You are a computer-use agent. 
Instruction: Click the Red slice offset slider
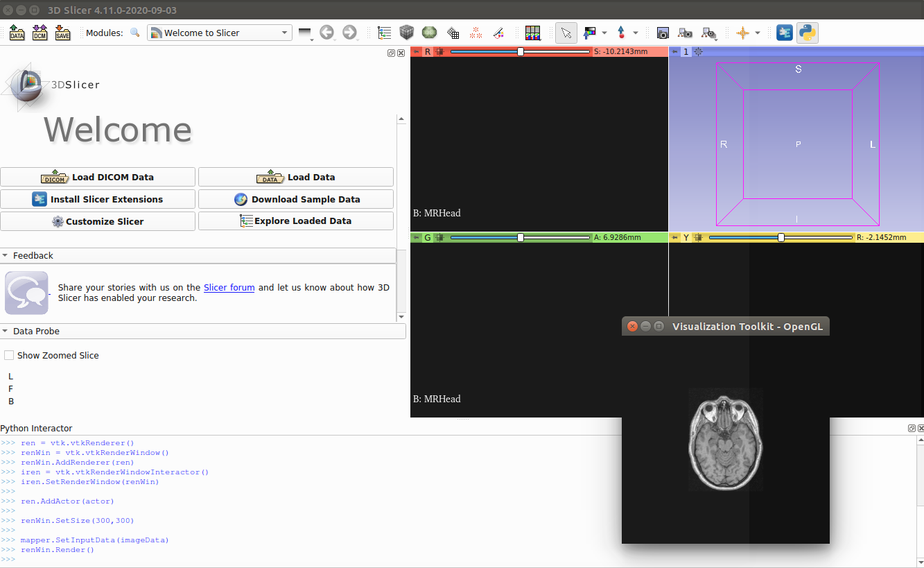click(x=520, y=52)
